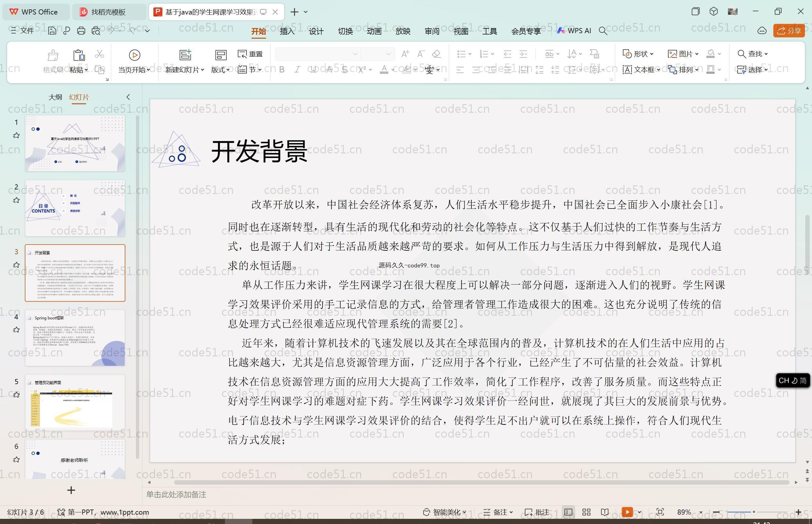Viewport: 812px width, 524px height.
Task: Click the Copy icon below scissors
Action: tap(99, 70)
